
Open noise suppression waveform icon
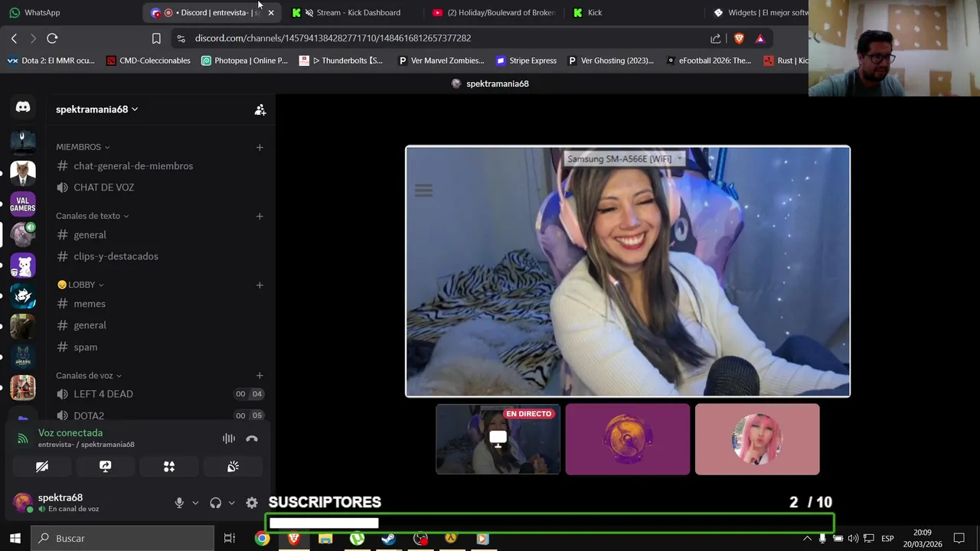coord(228,439)
